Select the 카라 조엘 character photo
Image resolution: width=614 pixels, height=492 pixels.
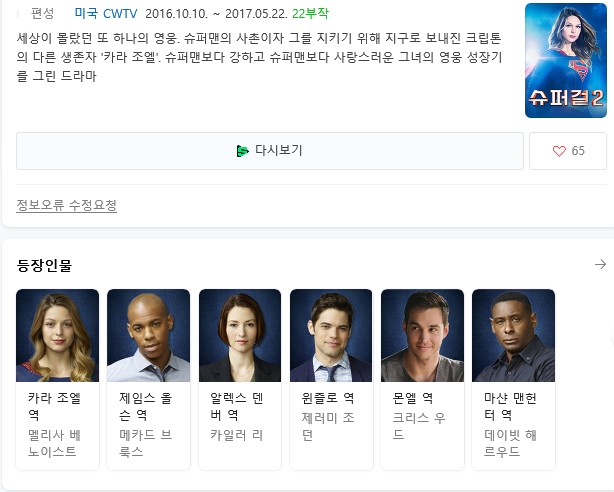point(58,335)
